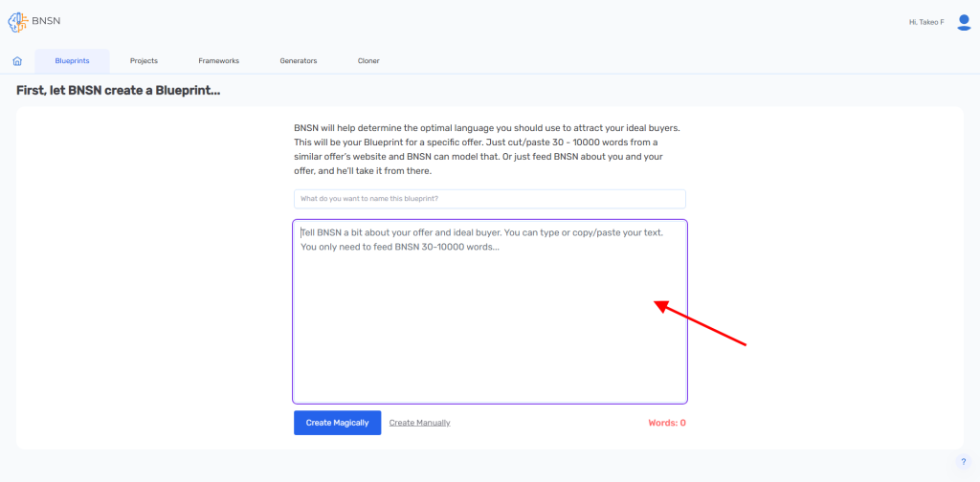
Task: Open the Frameworks tab
Action: coord(219,61)
